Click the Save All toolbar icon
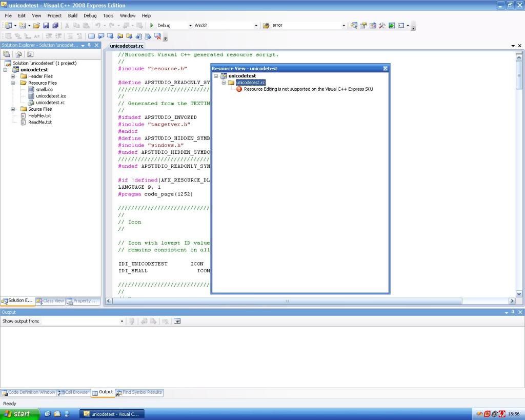Screen dimensions: 525x420 pos(55,26)
